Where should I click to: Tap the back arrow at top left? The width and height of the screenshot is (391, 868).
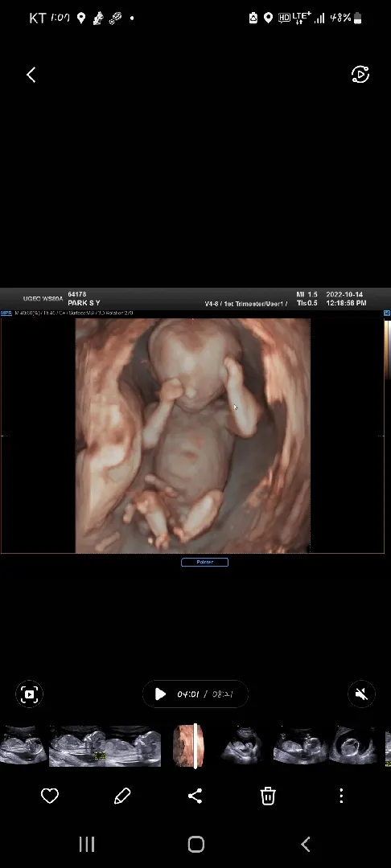click(x=31, y=75)
